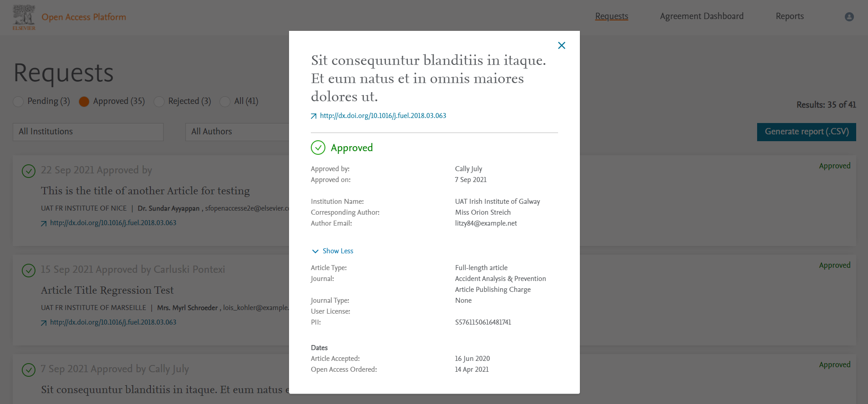Open the Reports menu item
Viewport: 868px width, 404px height.
[789, 16]
